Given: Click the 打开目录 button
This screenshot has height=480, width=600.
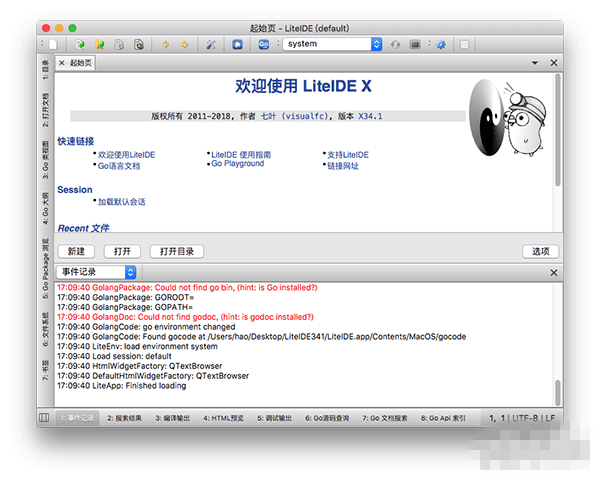Looking at the screenshot, I should (x=176, y=251).
